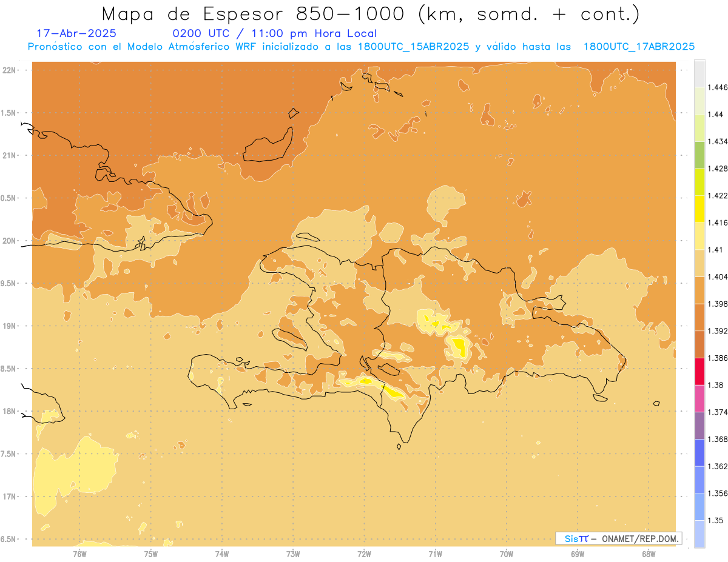Click the '1.41' color scale value
The image size is (728, 562).
pyautogui.click(x=715, y=250)
